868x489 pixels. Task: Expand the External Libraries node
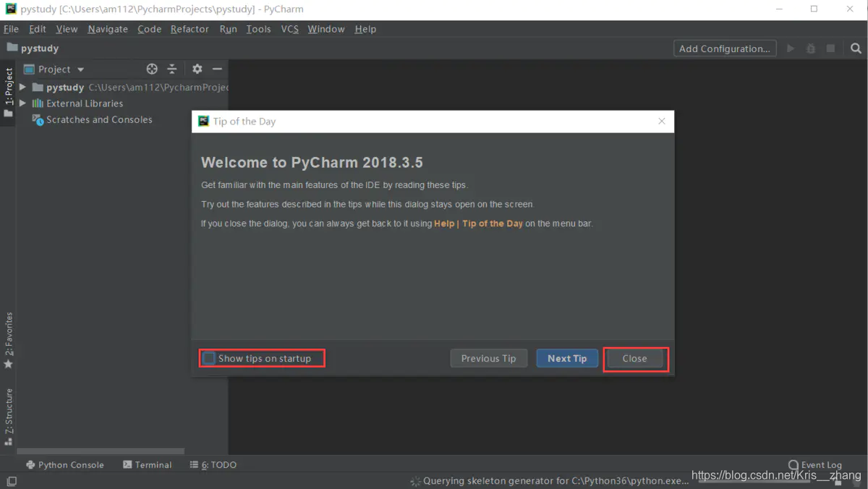click(22, 103)
